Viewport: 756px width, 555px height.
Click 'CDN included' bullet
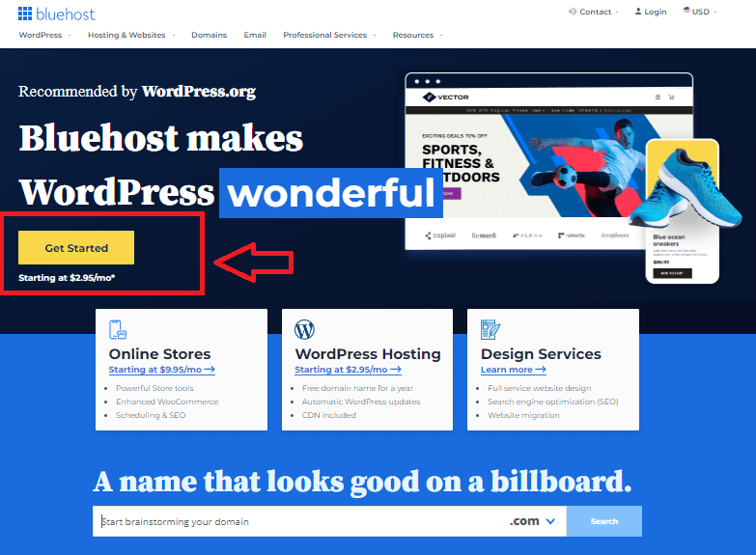pos(329,415)
